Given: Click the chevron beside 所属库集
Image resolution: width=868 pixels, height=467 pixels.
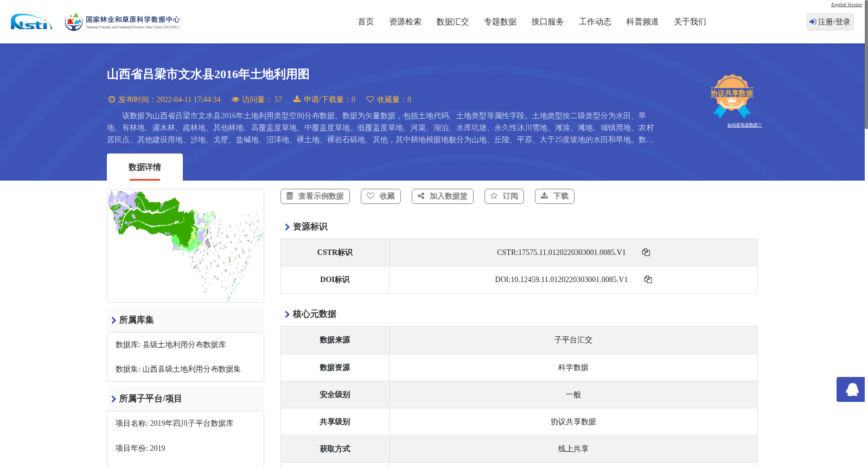Looking at the screenshot, I should click(x=113, y=320).
